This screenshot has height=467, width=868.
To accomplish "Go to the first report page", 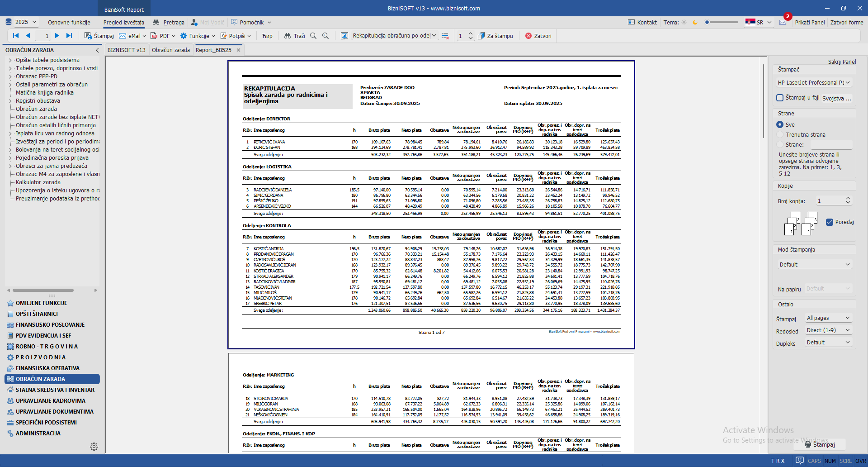I will 16,36.
